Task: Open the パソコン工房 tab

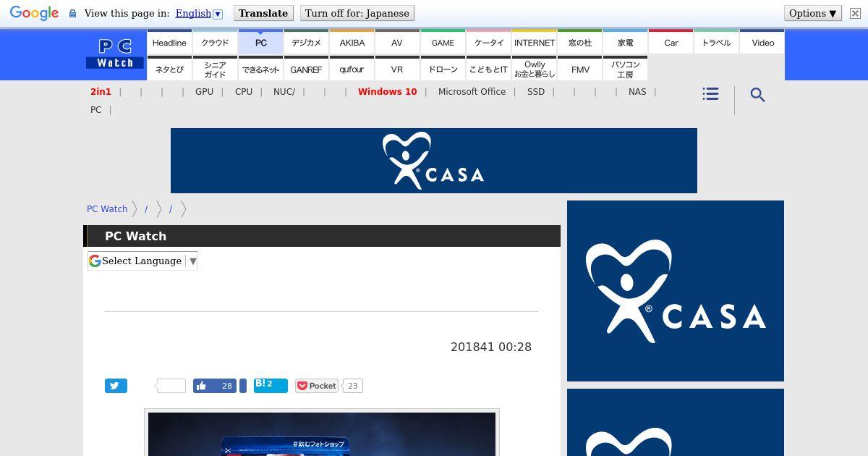Action: pos(625,69)
